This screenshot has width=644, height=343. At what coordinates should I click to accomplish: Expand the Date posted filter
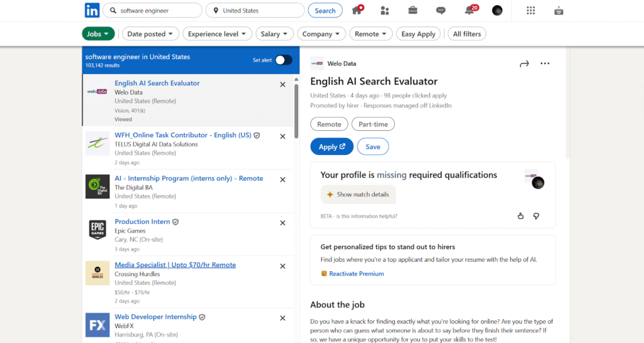point(150,34)
